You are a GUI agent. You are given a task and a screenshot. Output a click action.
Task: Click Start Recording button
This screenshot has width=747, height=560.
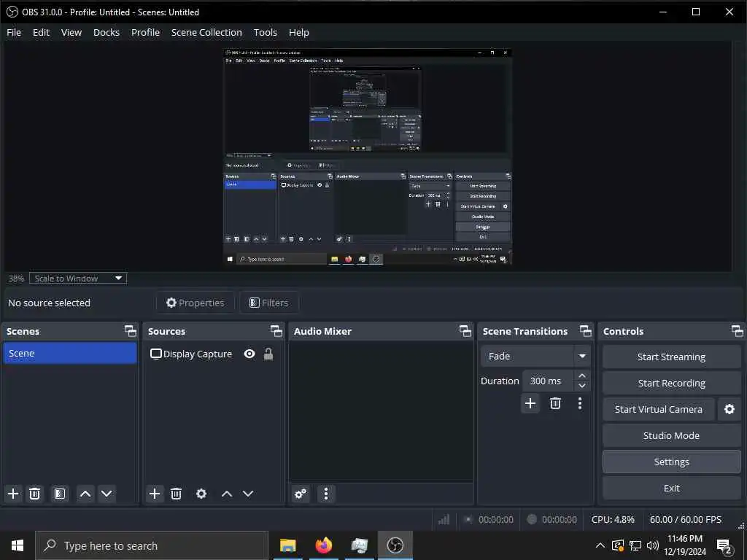tap(671, 383)
